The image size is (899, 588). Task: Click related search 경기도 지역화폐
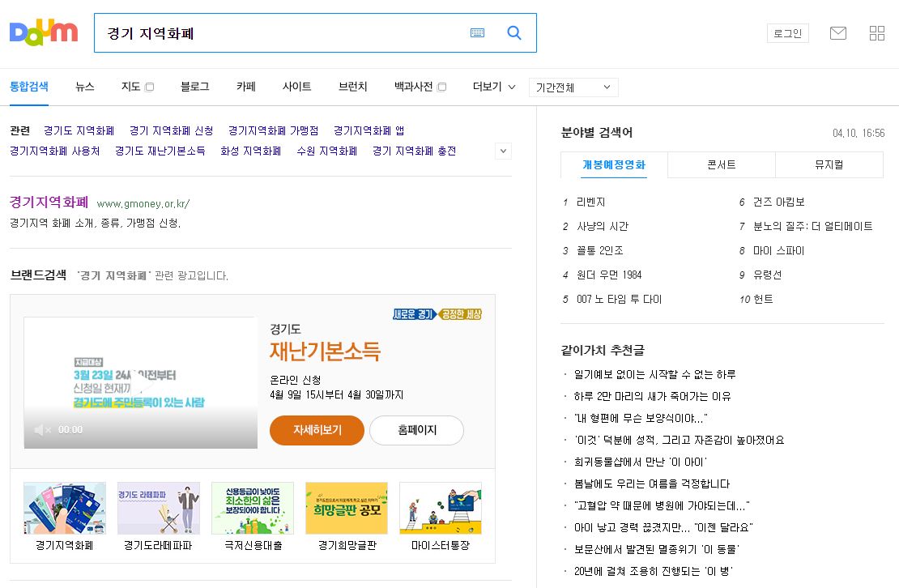click(x=79, y=130)
